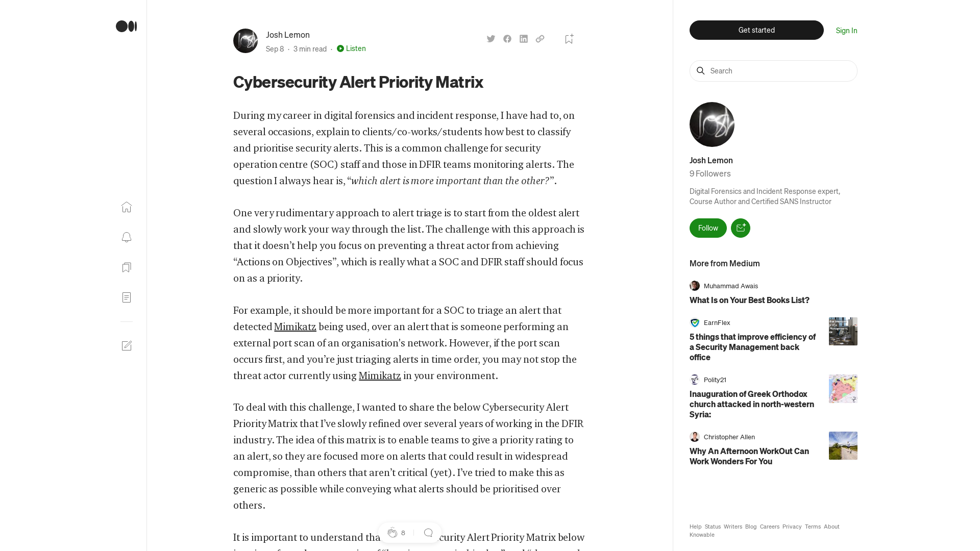
Task: Go to your home feed
Action: tap(126, 207)
